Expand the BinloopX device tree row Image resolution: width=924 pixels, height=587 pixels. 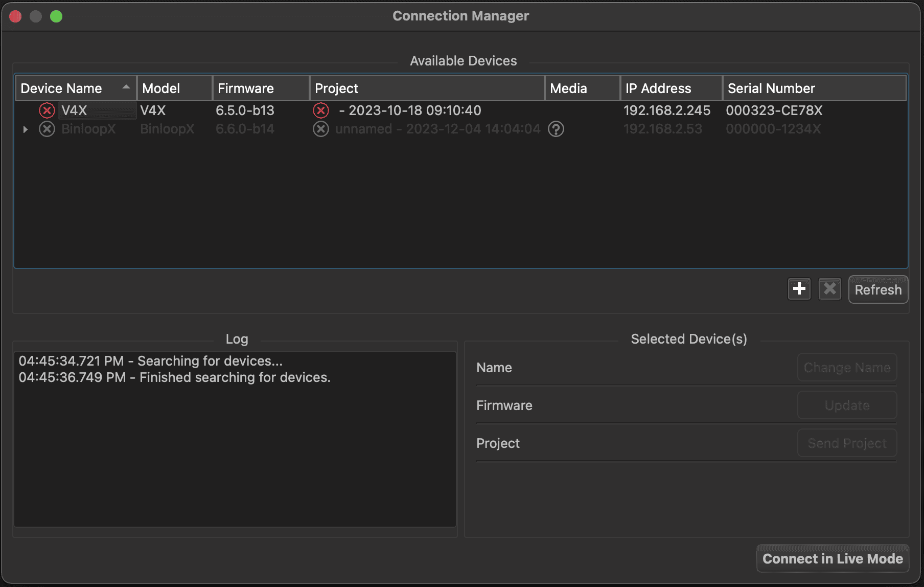pos(25,129)
